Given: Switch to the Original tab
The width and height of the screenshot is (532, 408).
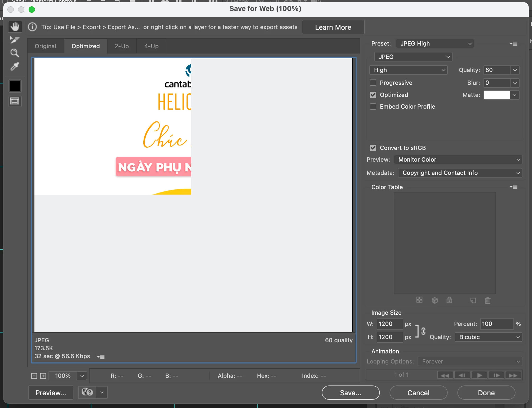Looking at the screenshot, I should (x=45, y=46).
